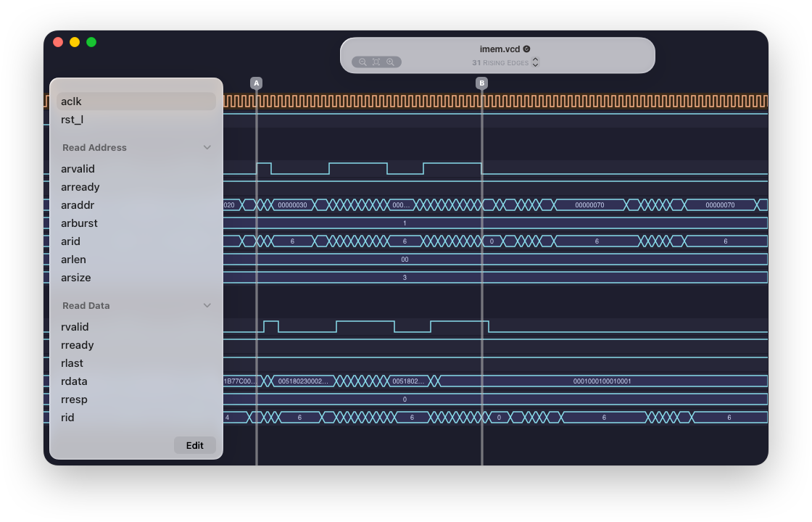The image size is (812, 522).
Task: Click araddr value 00000030
Action: pos(292,205)
